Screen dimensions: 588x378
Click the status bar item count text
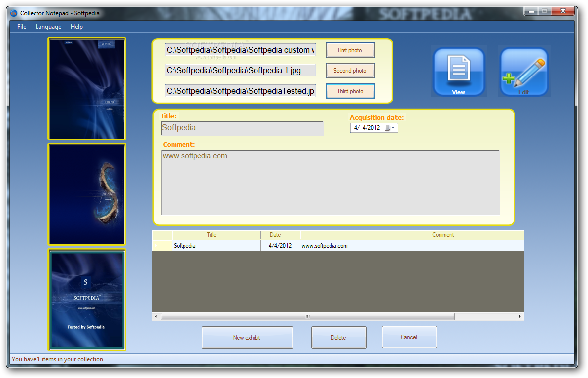(x=57, y=359)
